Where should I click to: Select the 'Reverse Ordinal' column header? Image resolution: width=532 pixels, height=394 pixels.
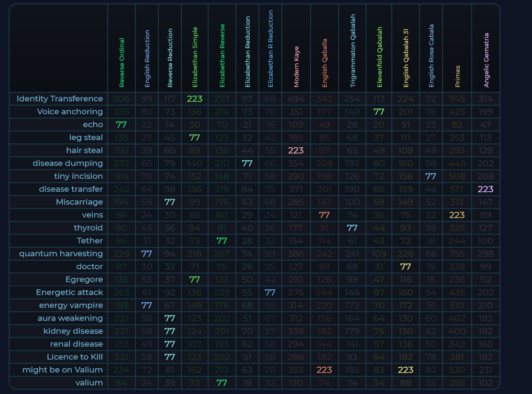click(122, 63)
